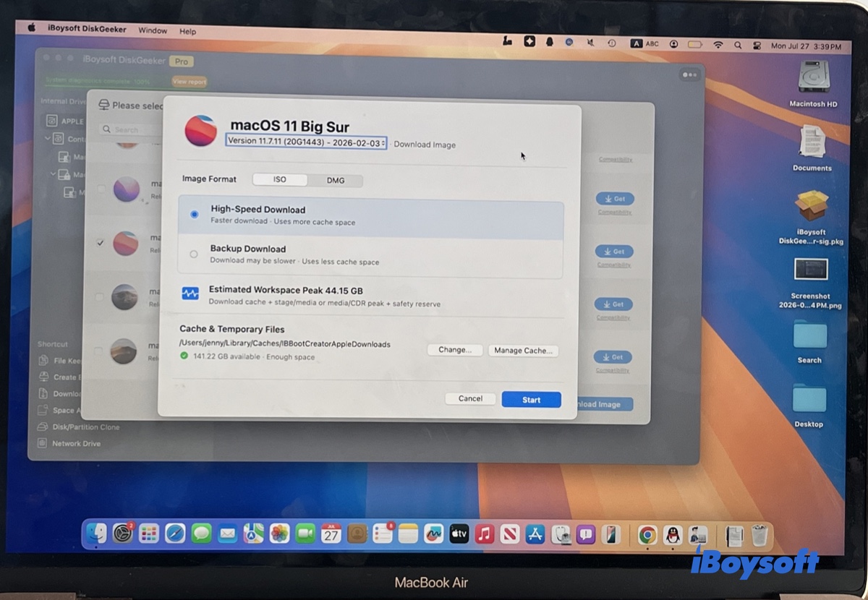Click the battery status icon

tap(695, 45)
